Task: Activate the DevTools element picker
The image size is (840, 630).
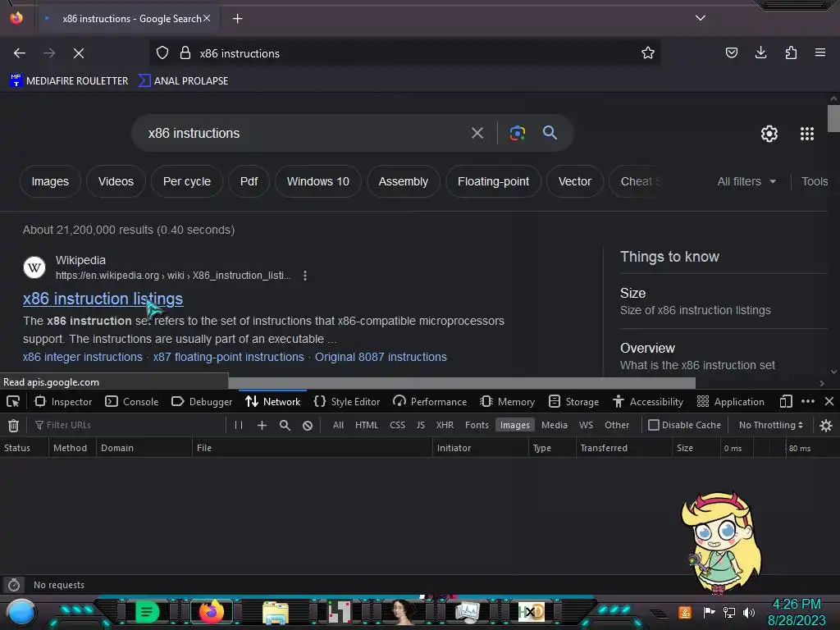Action: (13, 401)
